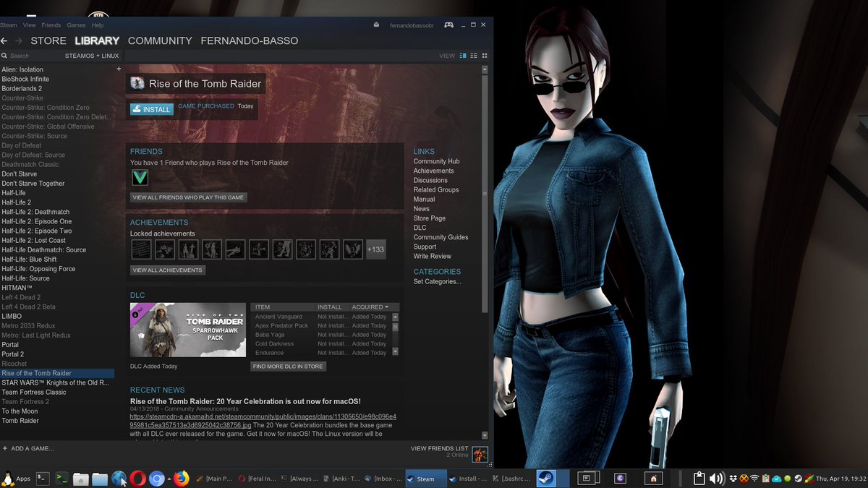Screen dimensions: 868x488
Task: Switch to the Install taskbar window
Action: (468, 479)
